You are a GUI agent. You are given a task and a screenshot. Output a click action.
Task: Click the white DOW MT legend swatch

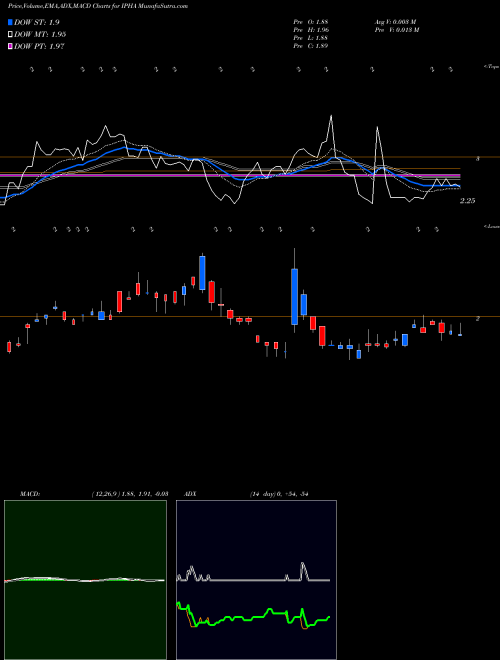[x=10, y=34]
